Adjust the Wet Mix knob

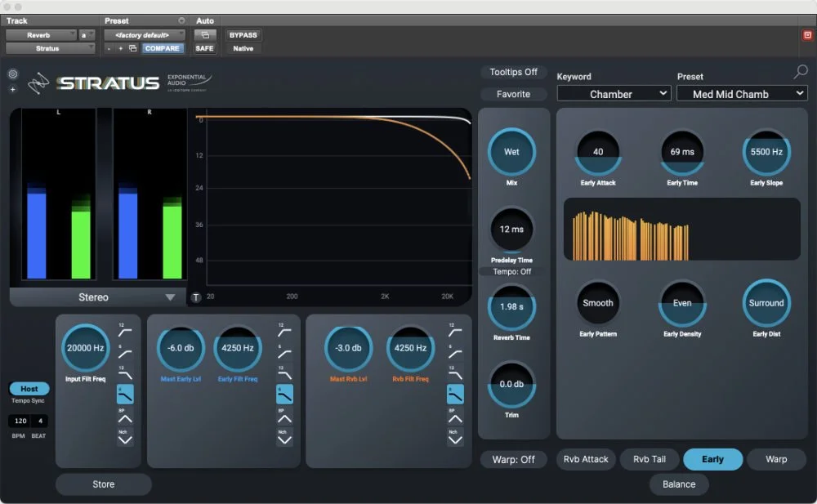pyautogui.click(x=513, y=152)
